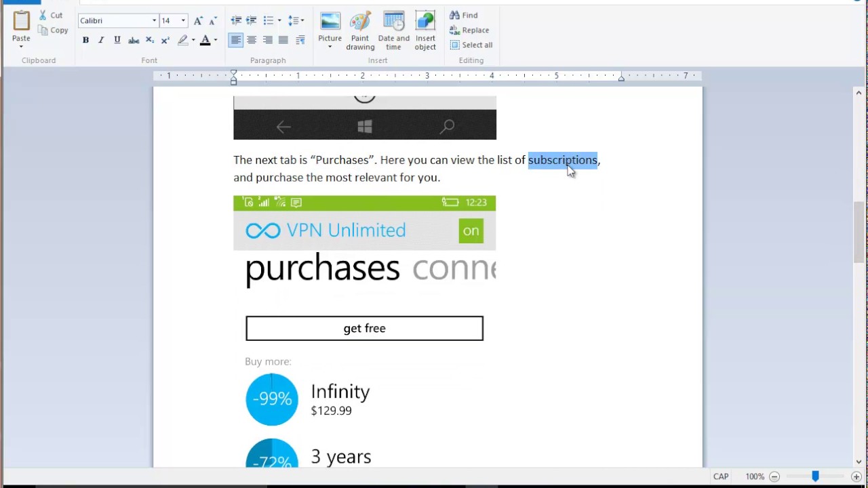Toggle Strikethrough formatting
This screenshot has width=868, height=488.
(134, 40)
